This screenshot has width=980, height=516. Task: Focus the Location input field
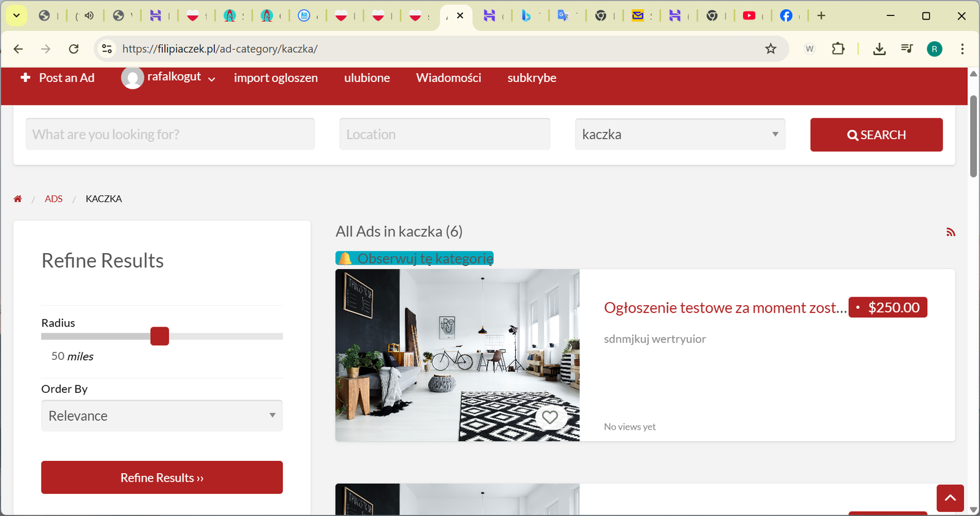click(445, 134)
